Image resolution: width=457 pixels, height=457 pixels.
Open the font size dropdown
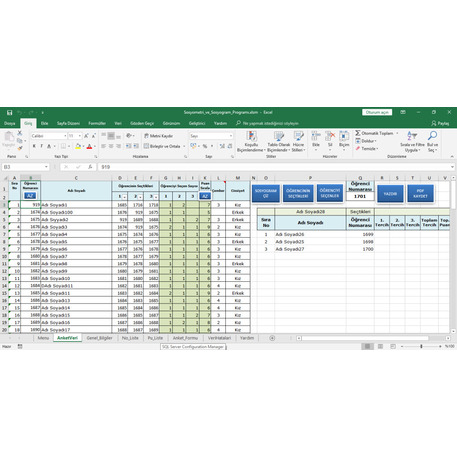click(80, 136)
